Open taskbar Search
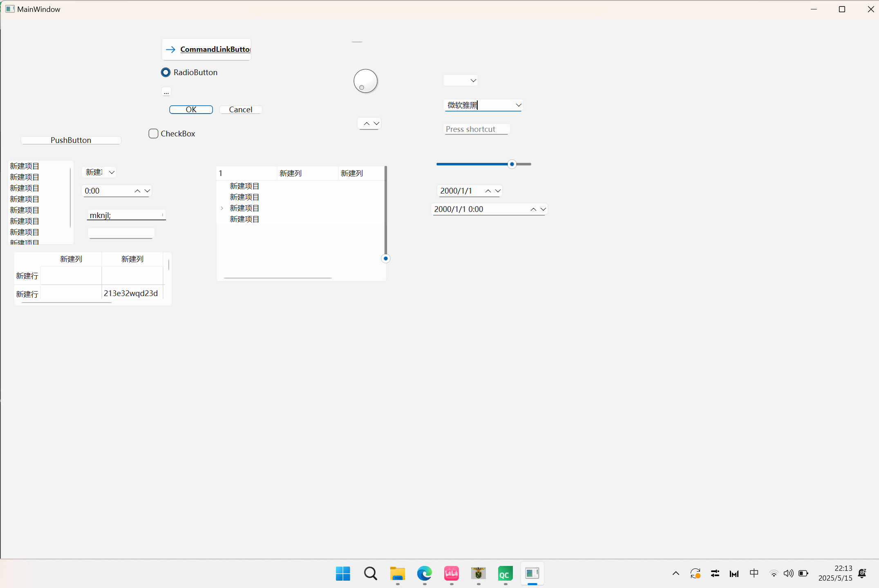Viewport: 879px width, 588px height. pyautogui.click(x=370, y=573)
